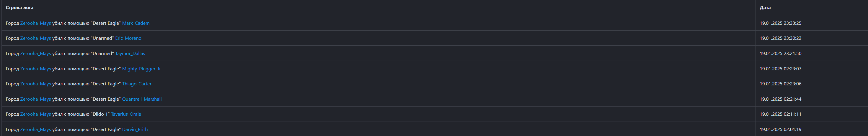This screenshot has height=136, width=868.
Task: Click Zerooha_Mays in the Mark_Cadem row
Action: [35, 23]
